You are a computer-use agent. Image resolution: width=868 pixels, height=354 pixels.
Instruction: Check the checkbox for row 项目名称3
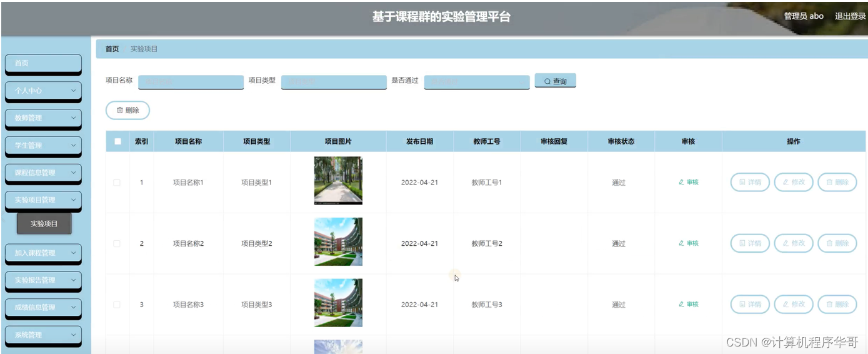point(117,305)
